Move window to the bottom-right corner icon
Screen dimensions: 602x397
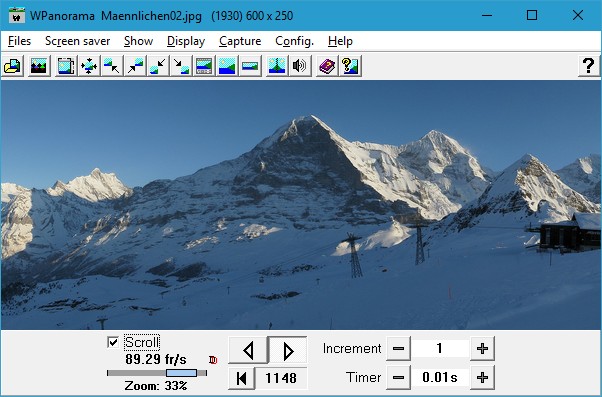(x=181, y=66)
